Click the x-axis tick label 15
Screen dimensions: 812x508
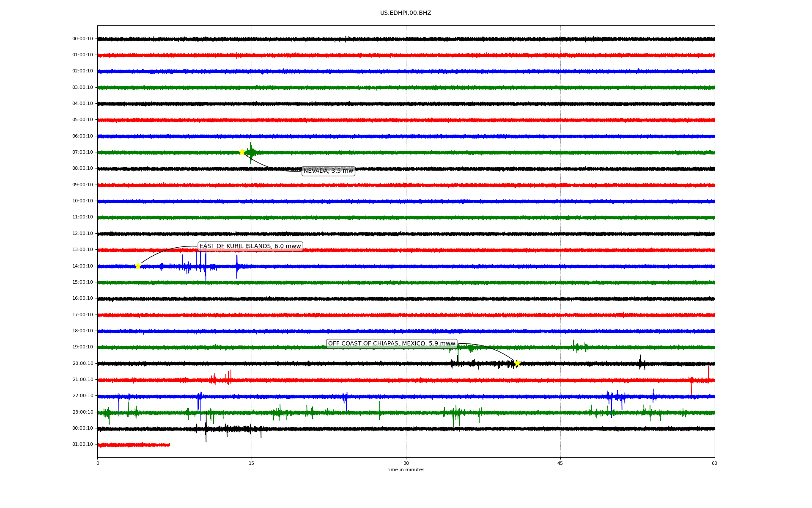(252, 464)
